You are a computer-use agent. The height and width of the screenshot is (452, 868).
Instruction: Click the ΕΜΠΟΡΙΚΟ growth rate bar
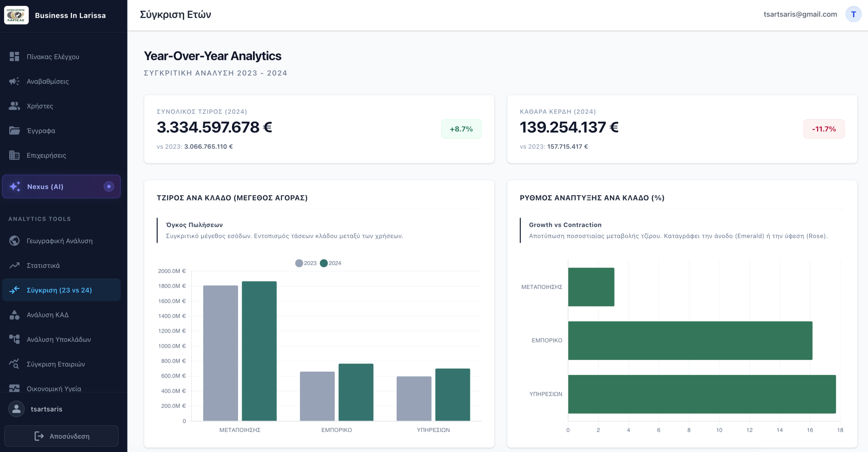[690, 340]
